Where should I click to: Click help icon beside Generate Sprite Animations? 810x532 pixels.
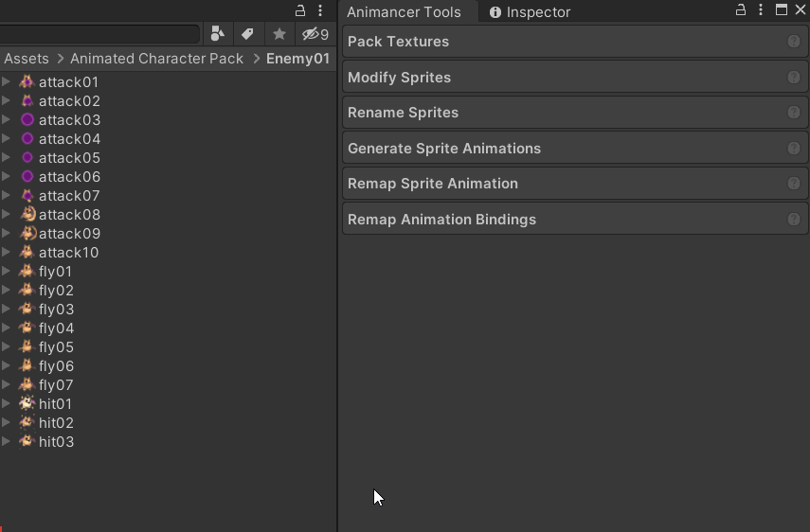[x=794, y=148]
